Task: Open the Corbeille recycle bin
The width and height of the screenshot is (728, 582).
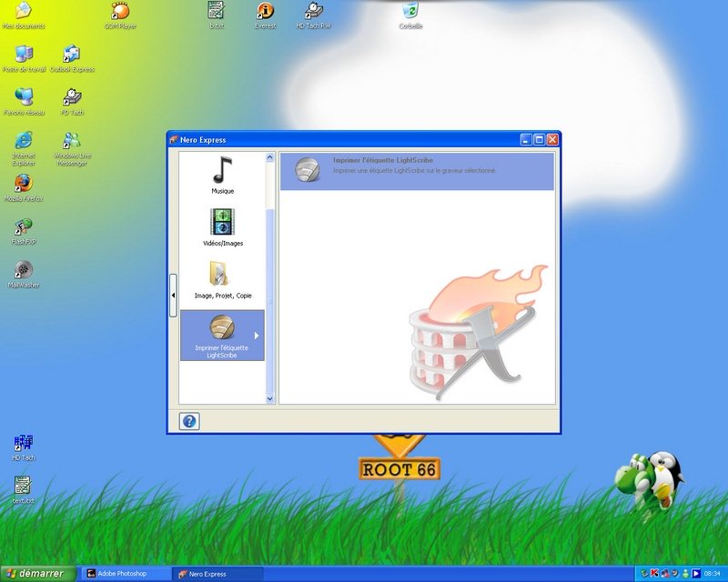Action: click(x=410, y=11)
